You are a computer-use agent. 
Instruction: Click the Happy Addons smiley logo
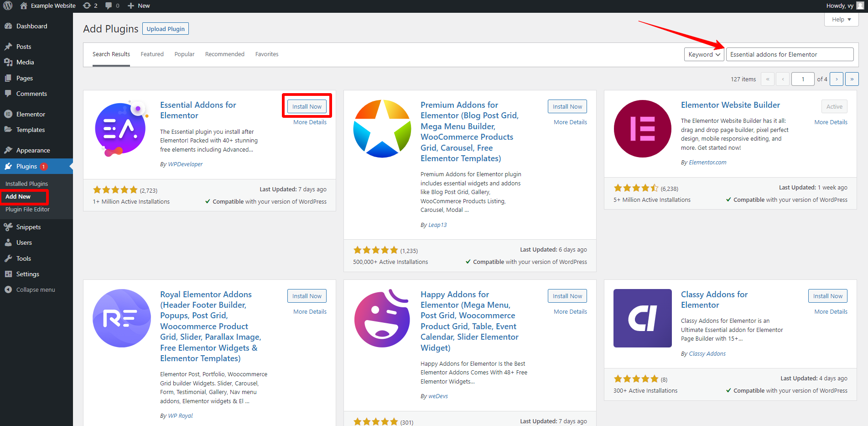click(382, 318)
